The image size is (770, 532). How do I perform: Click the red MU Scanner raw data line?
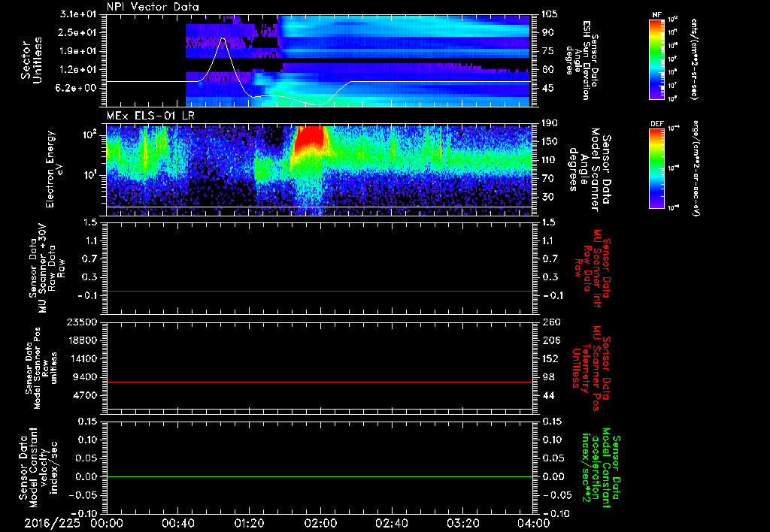(x=319, y=291)
